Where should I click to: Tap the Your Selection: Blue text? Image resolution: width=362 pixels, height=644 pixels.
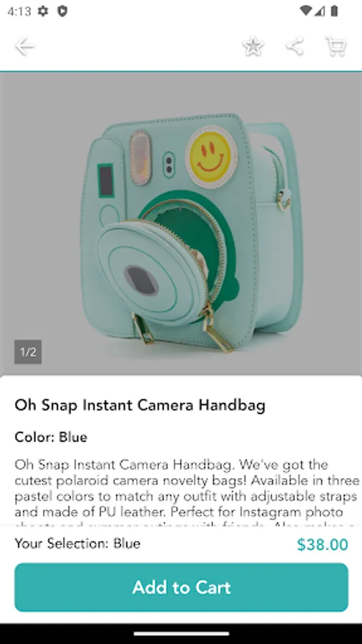click(77, 544)
